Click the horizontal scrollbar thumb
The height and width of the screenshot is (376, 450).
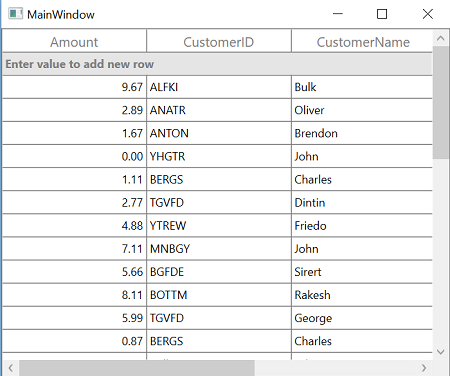[x=137, y=368]
